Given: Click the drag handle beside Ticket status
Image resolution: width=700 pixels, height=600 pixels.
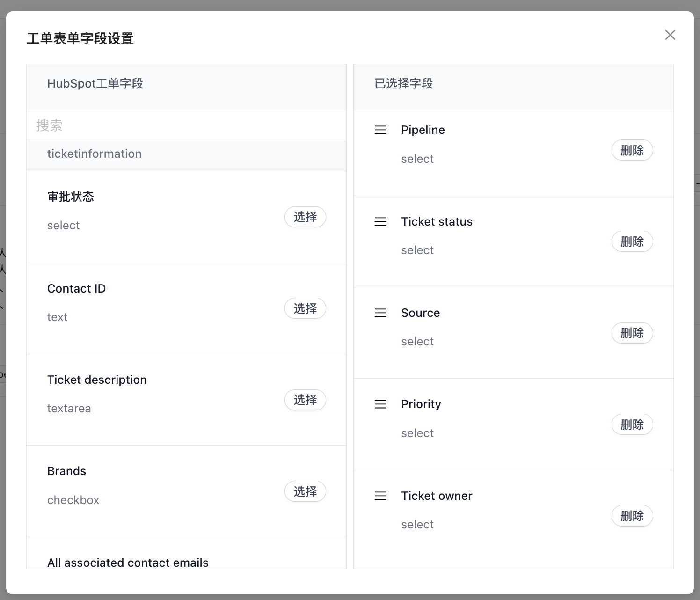Looking at the screenshot, I should click(380, 221).
